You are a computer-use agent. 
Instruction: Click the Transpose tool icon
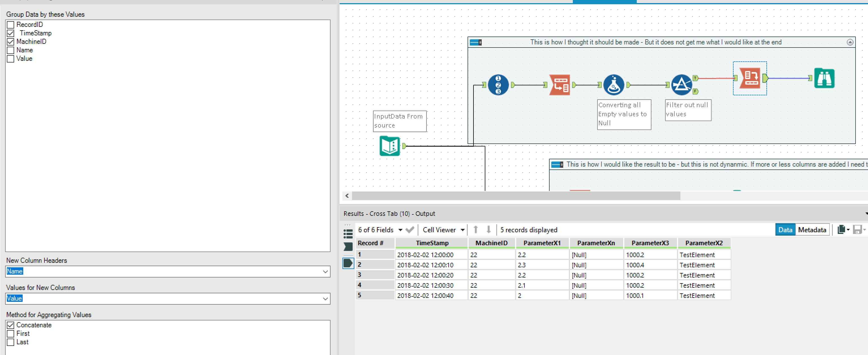coord(560,85)
